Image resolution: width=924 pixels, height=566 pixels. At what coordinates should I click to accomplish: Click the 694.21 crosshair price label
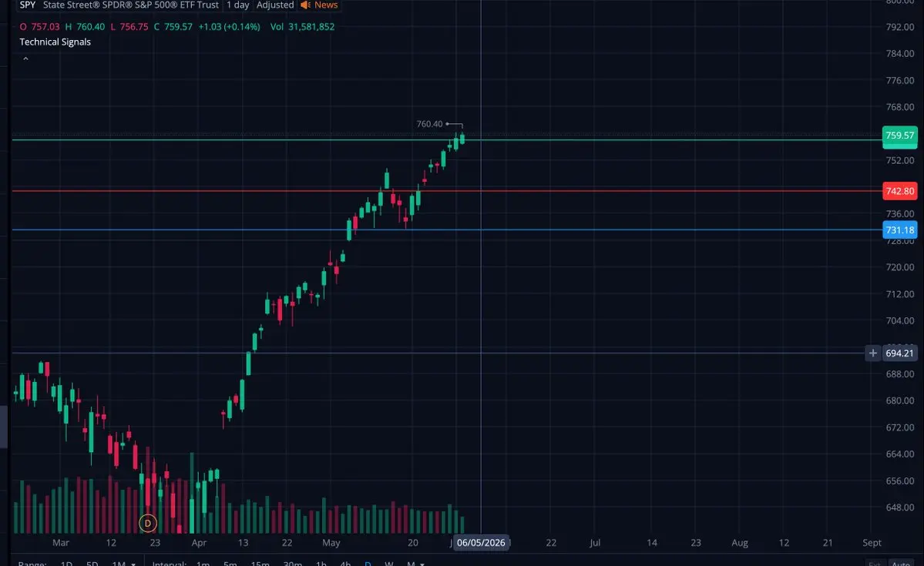899,353
